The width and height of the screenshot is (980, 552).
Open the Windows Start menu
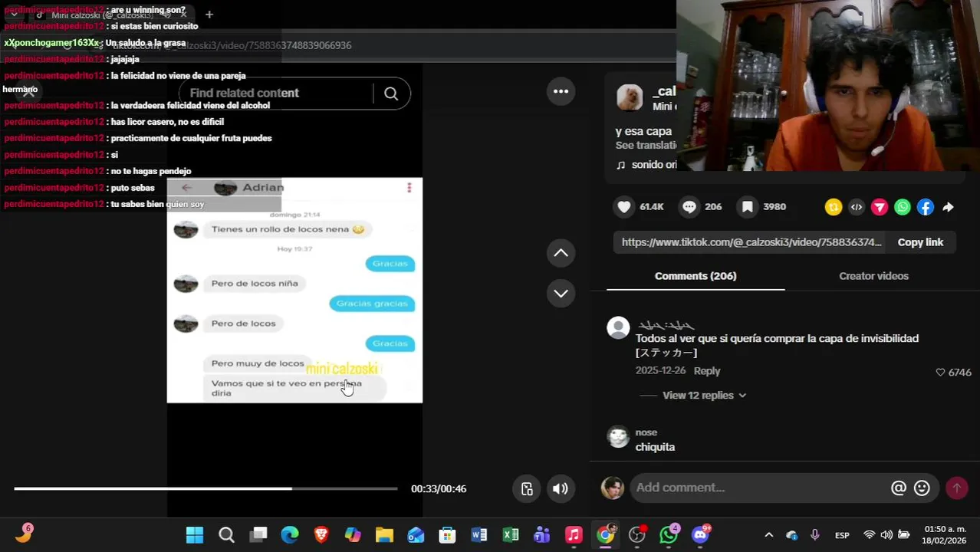195,535
